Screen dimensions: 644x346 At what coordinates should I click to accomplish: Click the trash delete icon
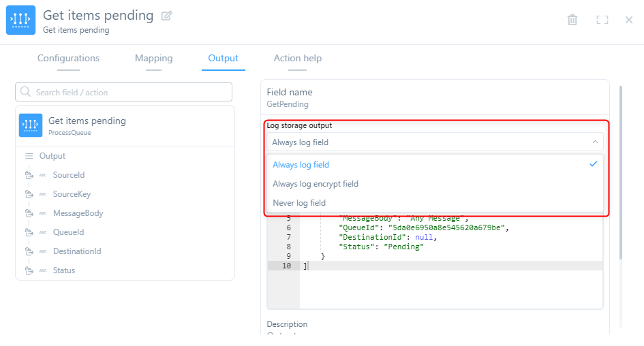572,20
